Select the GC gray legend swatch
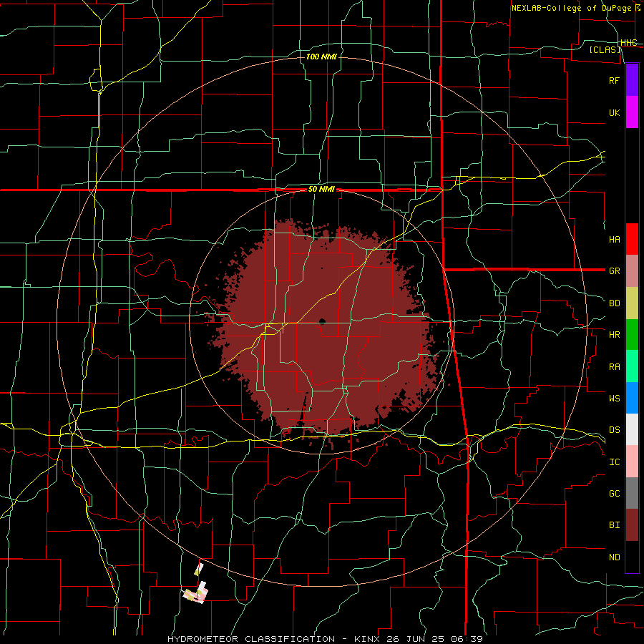The width and height of the screenshot is (644, 644). pos(632,493)
